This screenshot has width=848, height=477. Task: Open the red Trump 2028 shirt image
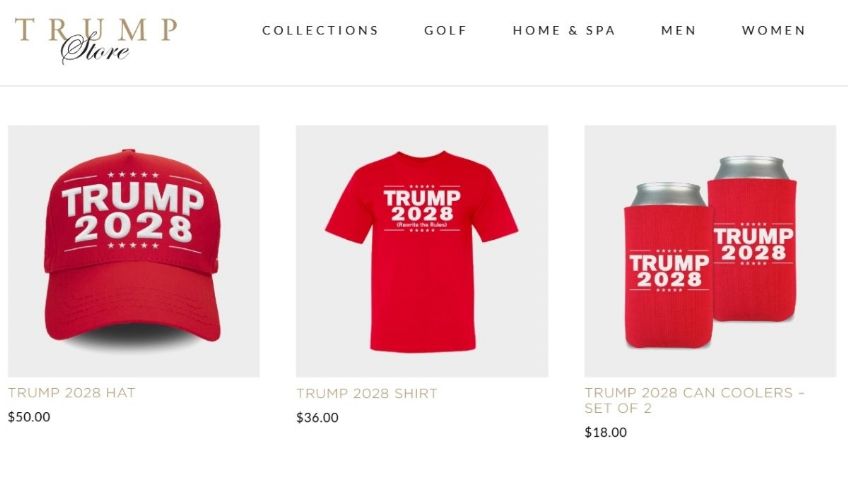[x=422, y=251]
